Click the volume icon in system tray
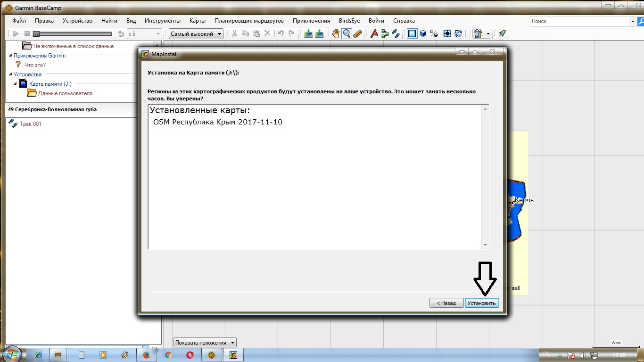The width and height of the screenshot is (644, 362). 583,355
